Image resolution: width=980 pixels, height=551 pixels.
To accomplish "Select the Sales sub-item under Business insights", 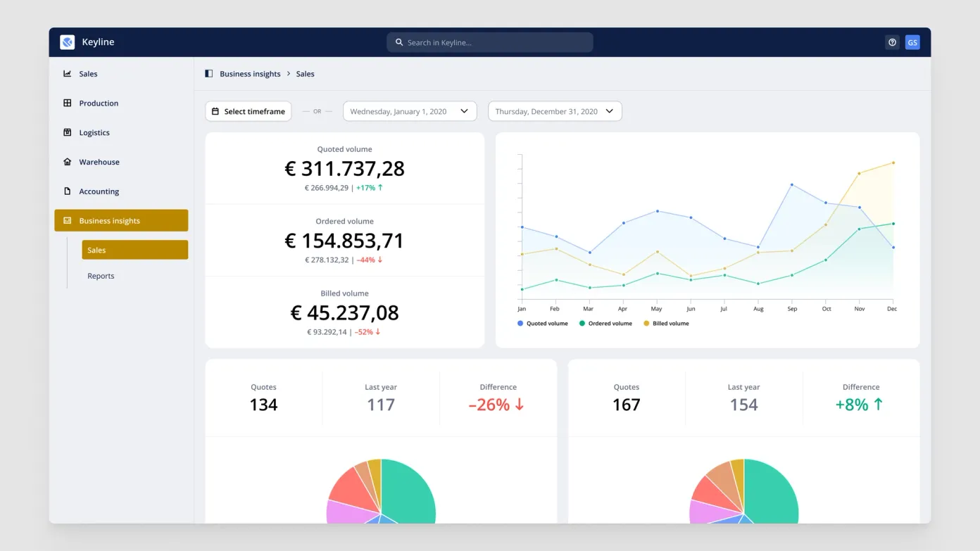I will tap(135, 250).
